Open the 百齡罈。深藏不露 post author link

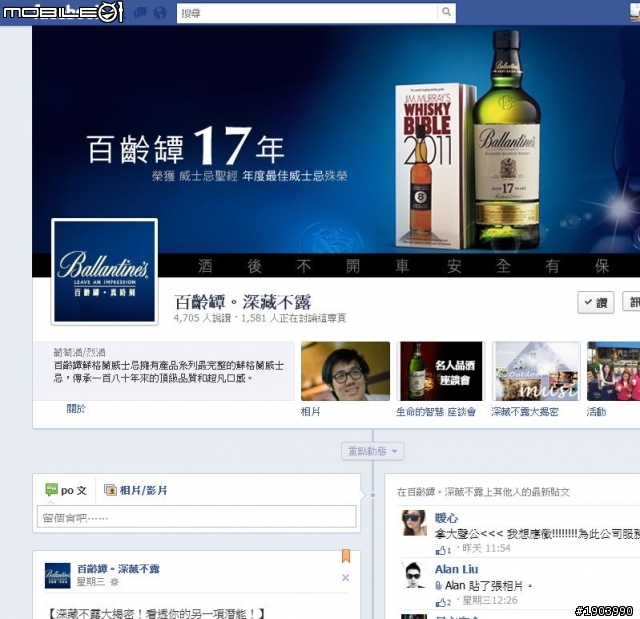click(x=118, y=568)
